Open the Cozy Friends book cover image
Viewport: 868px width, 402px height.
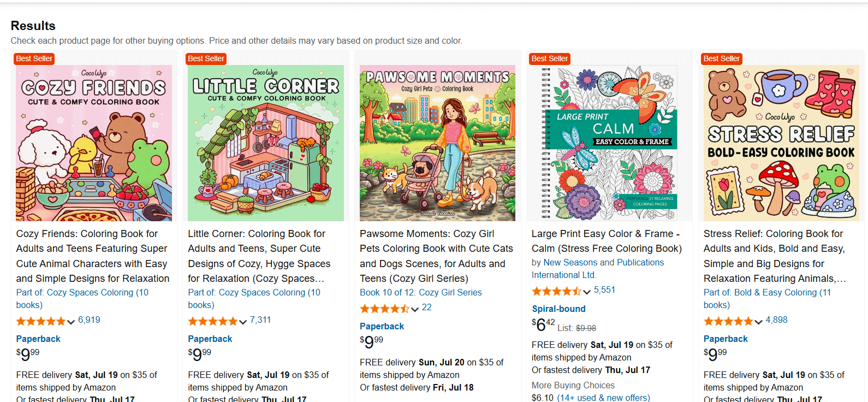click(x=94, y=143)
